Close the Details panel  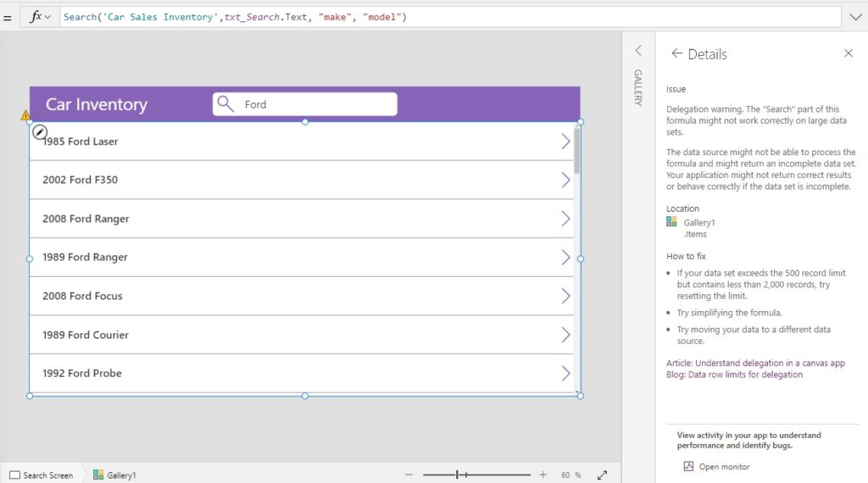click(x=848, y=53)
